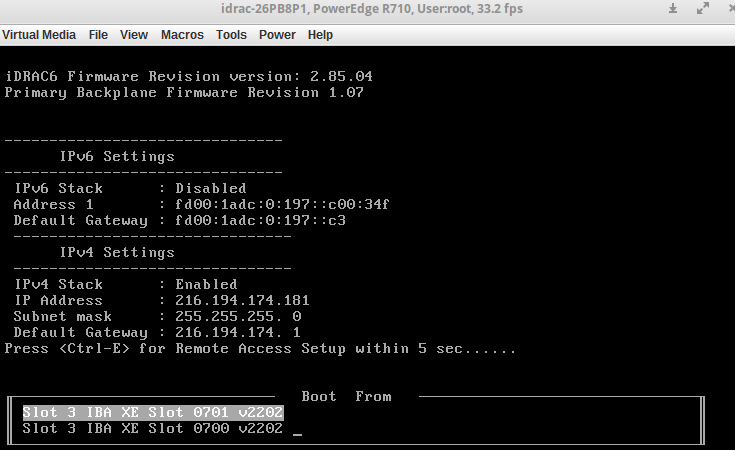Select boot entry Slot 0701 v2202
This screenshot has height=450, width=735.
click(x=153, y=412)
